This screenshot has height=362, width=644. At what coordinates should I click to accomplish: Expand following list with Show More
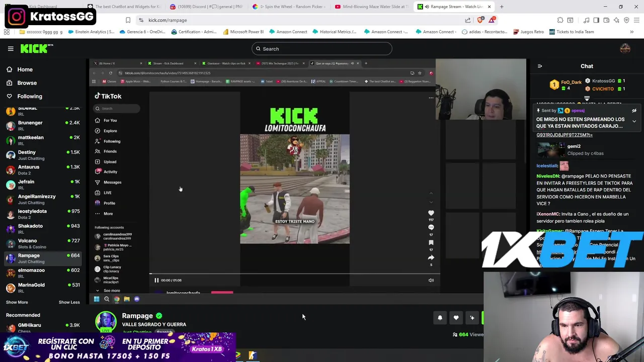click(17, 302)
